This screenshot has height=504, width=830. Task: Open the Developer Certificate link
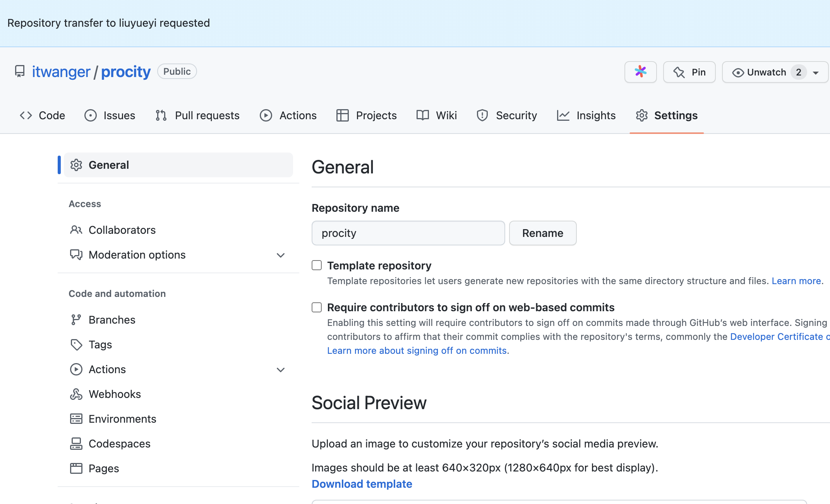tap(780, 336)
